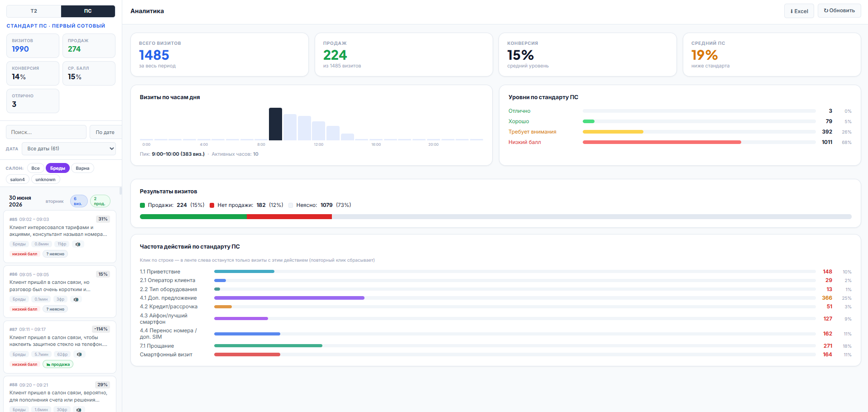
Task: Click the speaker icon on visit #87
Action: click(79, 355)
